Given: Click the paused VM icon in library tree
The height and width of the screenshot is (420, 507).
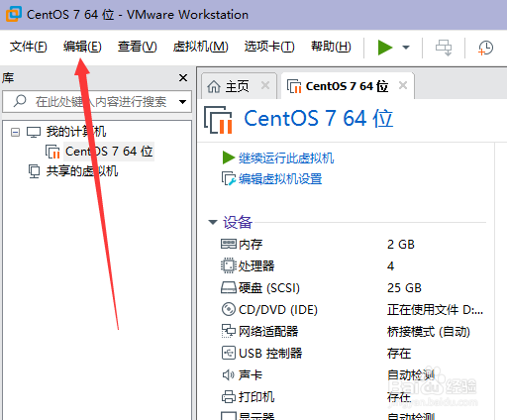Looking at the screenshot, I should pyautogui.click(x=52, y=152).
